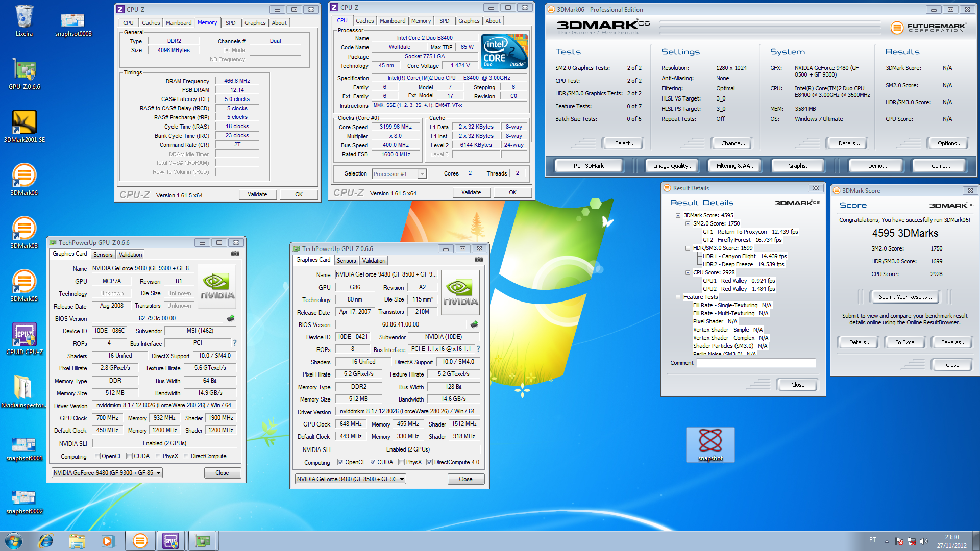The height and width of the screenshot is (551, 980).
Task: Click the volume speaker icon in system tray
Action: (923, 541)
